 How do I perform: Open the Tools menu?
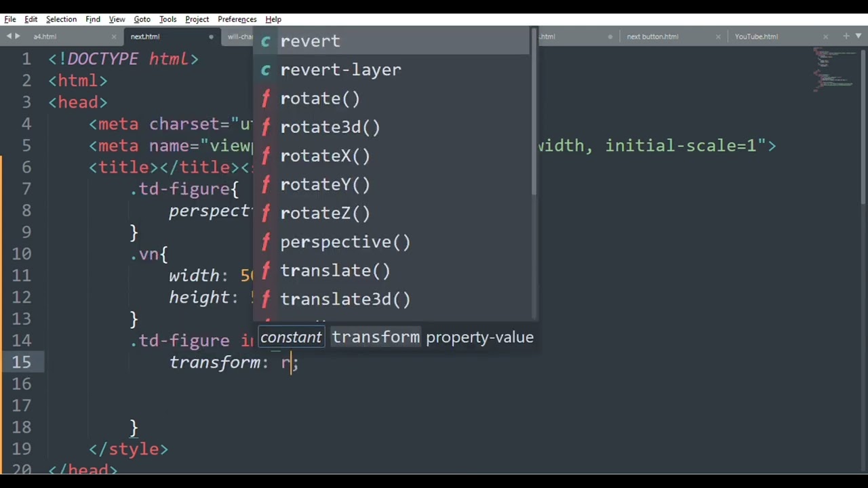pos(167,19)
